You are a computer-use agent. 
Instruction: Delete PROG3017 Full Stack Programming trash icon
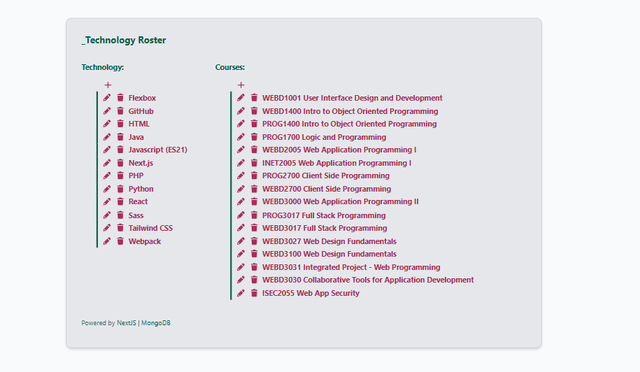(254, 215)
